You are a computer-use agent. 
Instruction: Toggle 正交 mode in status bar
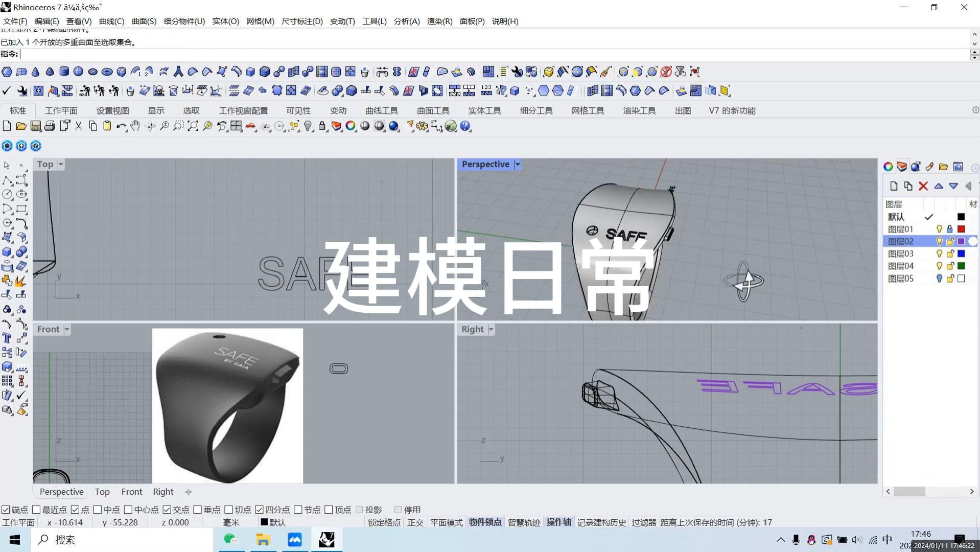[415, 522]
